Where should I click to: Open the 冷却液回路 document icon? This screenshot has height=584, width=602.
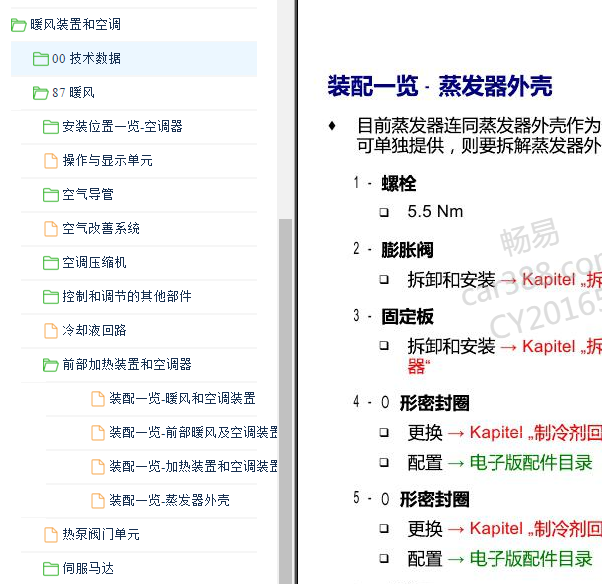click(51, 331)
